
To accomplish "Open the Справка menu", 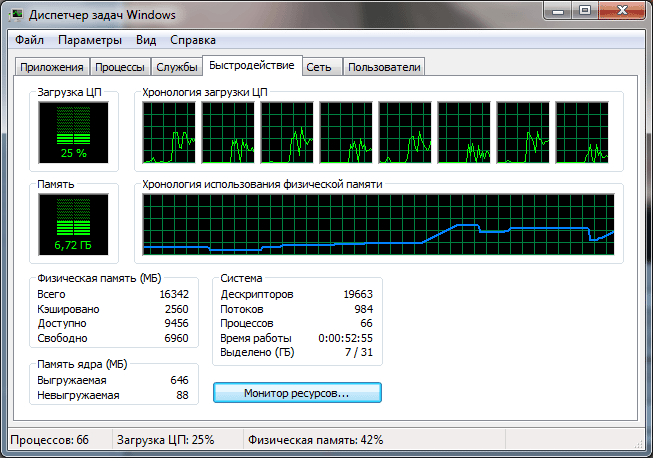I will (193, 40).
